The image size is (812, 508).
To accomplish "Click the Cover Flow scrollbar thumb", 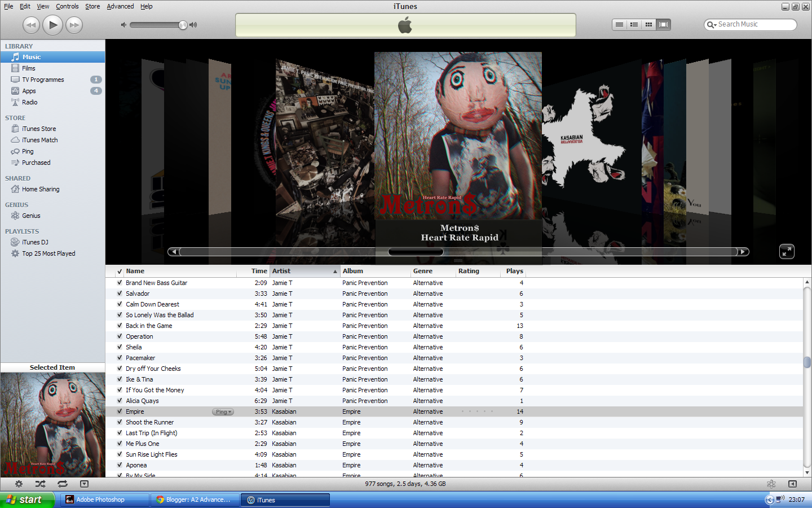I will click(416, 252).
